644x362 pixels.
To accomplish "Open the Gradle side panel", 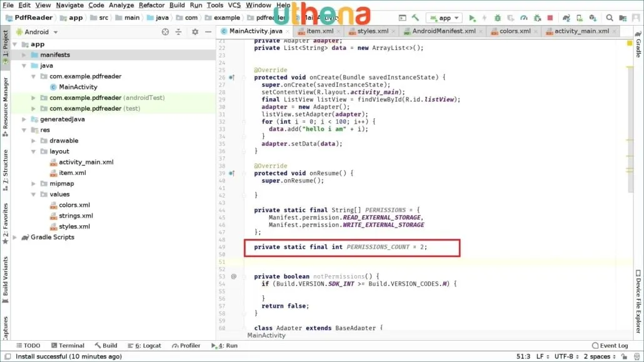I will pyautogui.click(x=638, y=44).
